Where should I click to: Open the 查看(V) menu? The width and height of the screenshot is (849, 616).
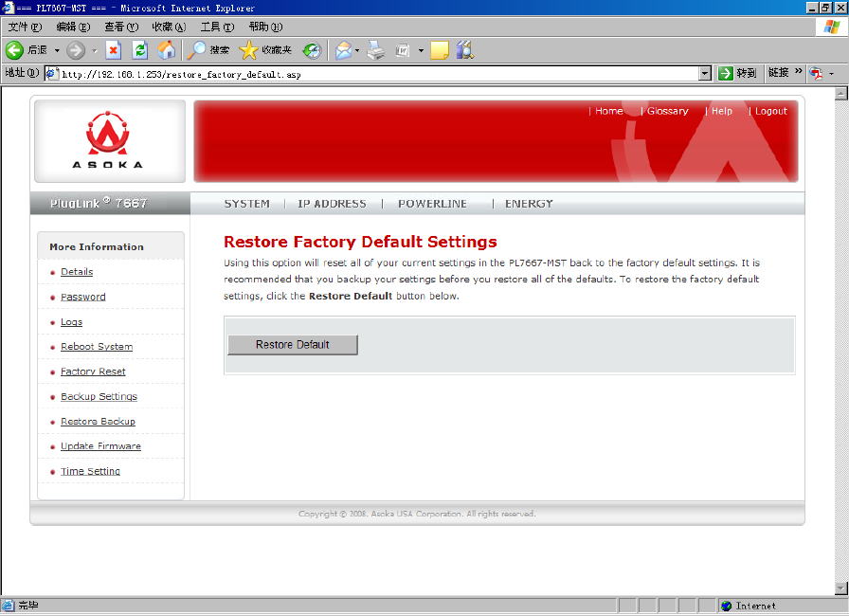click(121, 27)
